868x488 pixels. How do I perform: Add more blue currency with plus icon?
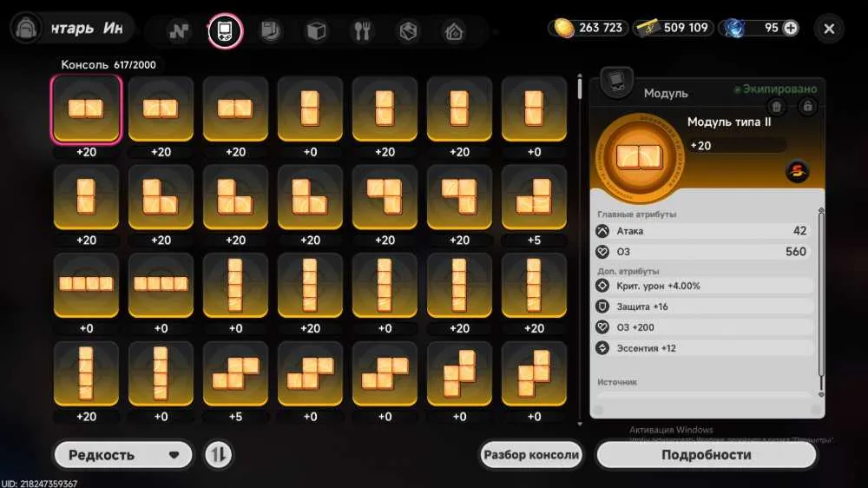coord(791,28)
